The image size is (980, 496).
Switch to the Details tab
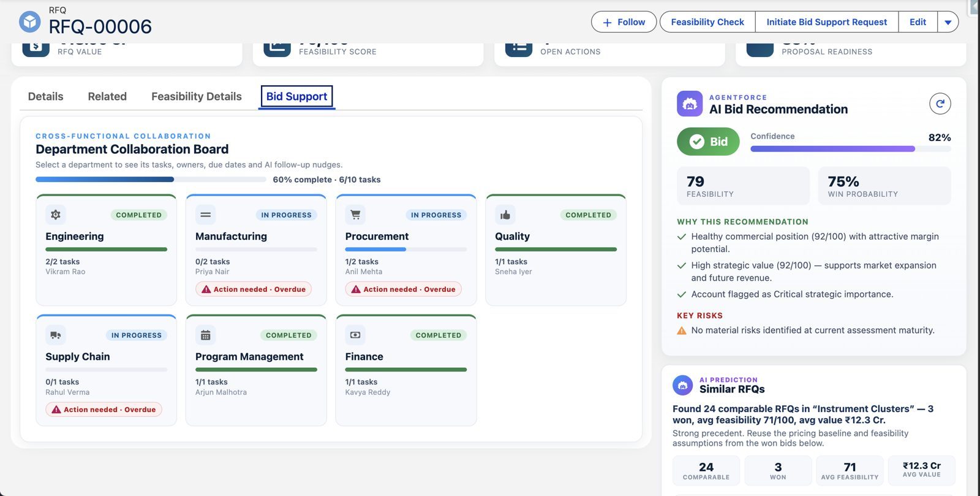[46, 96]
